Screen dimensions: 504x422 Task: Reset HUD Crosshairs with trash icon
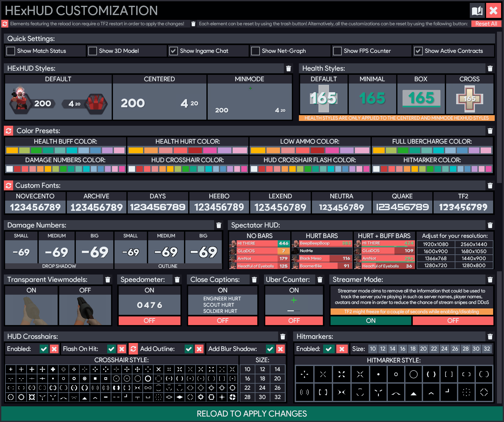(x=283, y=337)
